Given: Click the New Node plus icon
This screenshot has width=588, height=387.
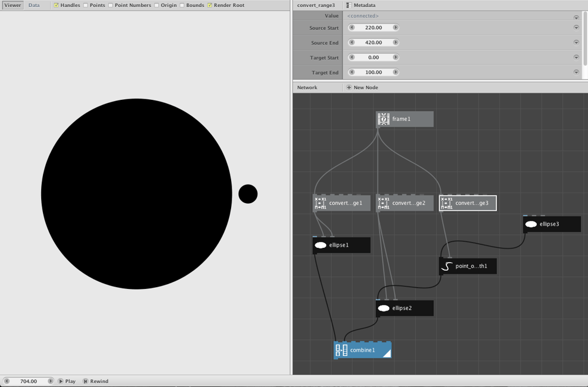Looking at the screenshot, I should tap(349, 88).
